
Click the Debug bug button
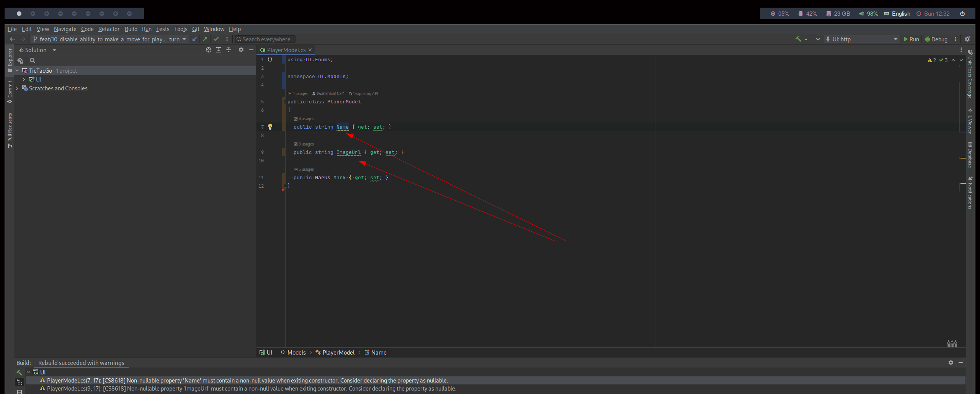(x=936, y=39)
